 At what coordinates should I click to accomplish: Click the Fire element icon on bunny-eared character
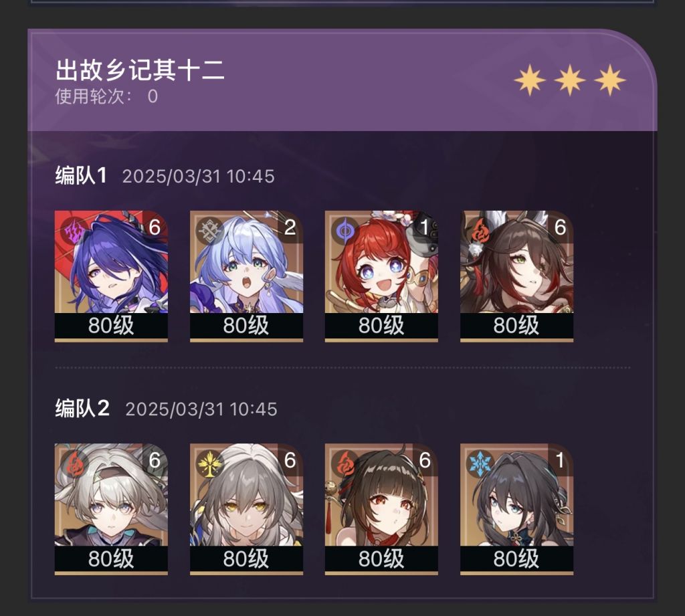coord(479,231)
